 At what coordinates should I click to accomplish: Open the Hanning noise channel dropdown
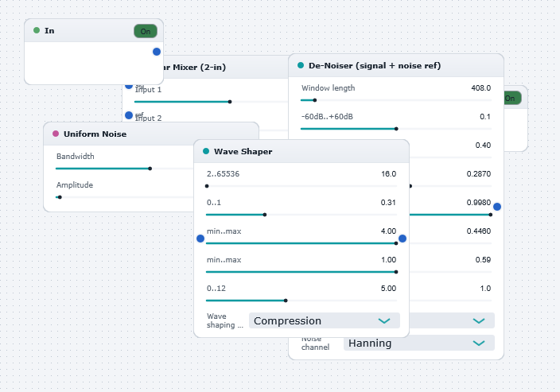tap(419, 343)
